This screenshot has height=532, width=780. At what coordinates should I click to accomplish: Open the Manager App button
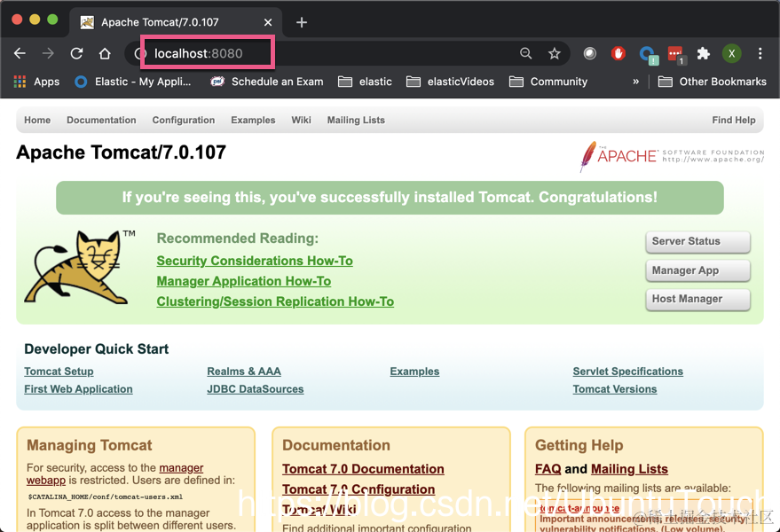698,270
